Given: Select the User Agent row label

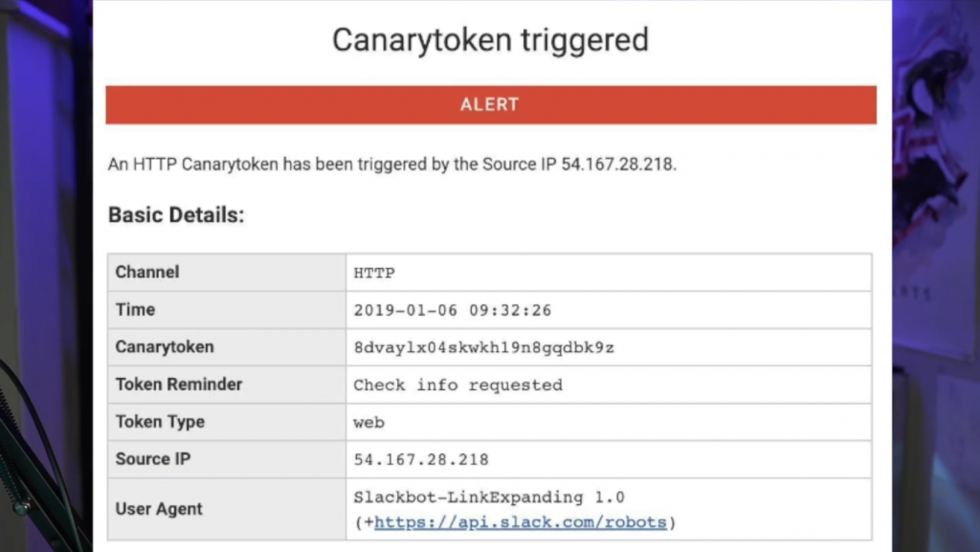Looking at the screenshot, I should pos(159,508).
